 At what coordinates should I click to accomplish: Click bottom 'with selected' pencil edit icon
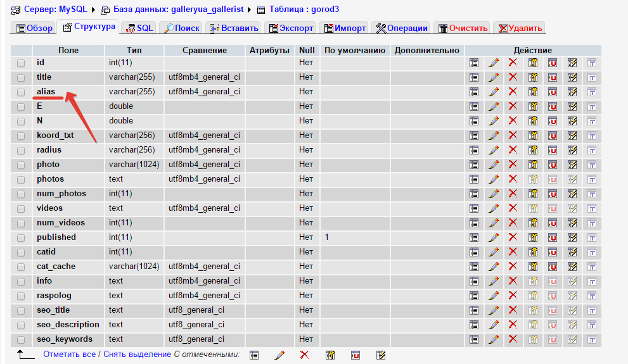279,355
